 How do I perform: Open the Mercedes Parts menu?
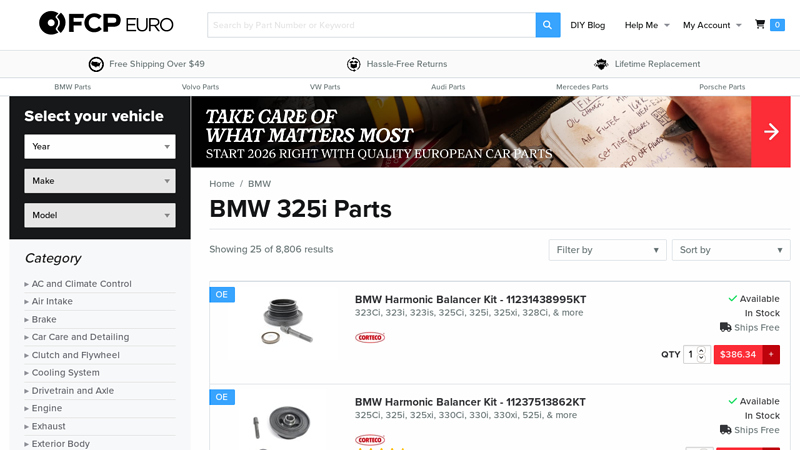[x=582, y=87]
